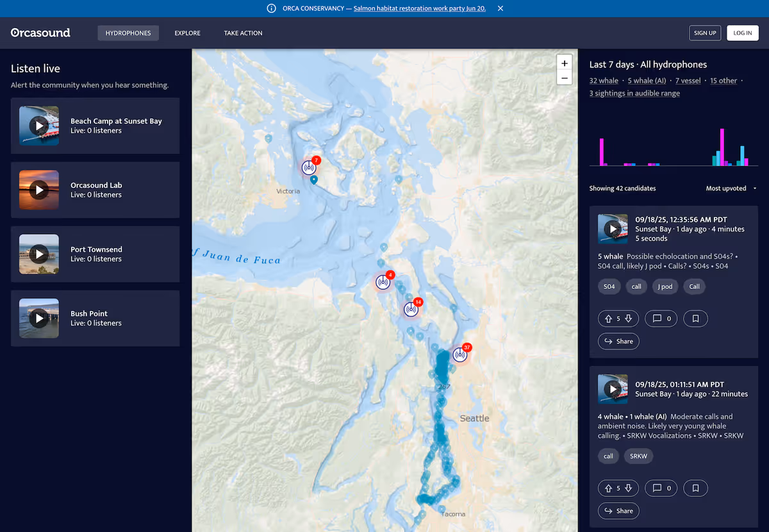The width and height of the screenshot is (769, 532).
Task: Select the S04 tag chip
Action: (609, 287)
